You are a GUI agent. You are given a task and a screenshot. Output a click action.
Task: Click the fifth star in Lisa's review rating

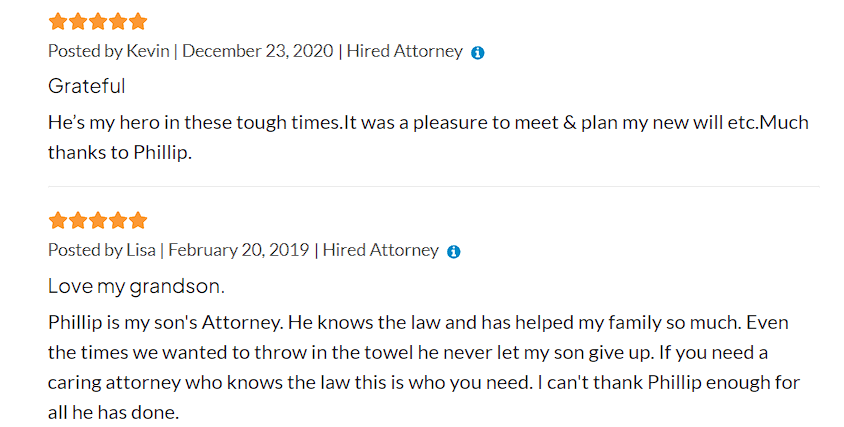click(138, 221)
